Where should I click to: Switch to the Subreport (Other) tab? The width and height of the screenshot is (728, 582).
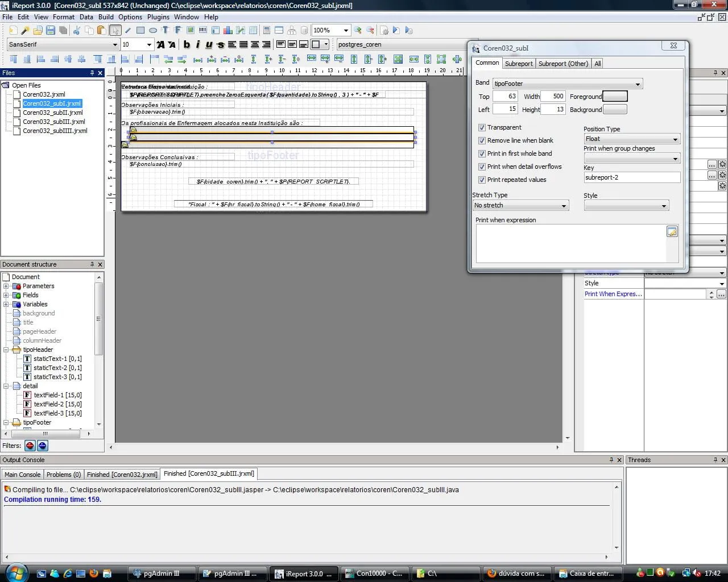(563, 64)
